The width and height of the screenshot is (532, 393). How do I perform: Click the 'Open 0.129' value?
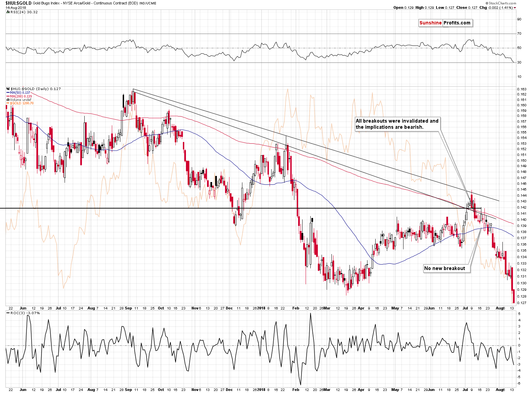[x=403, y=7]
